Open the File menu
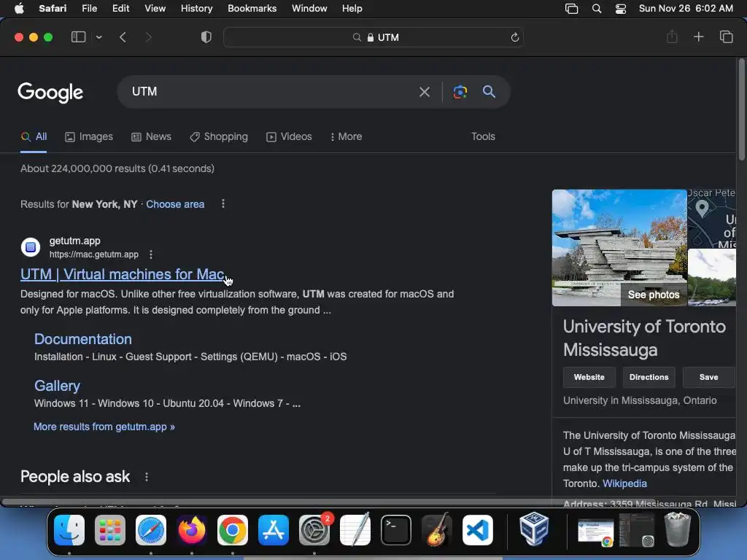The image size is (747, 560). tap(89, 9)
